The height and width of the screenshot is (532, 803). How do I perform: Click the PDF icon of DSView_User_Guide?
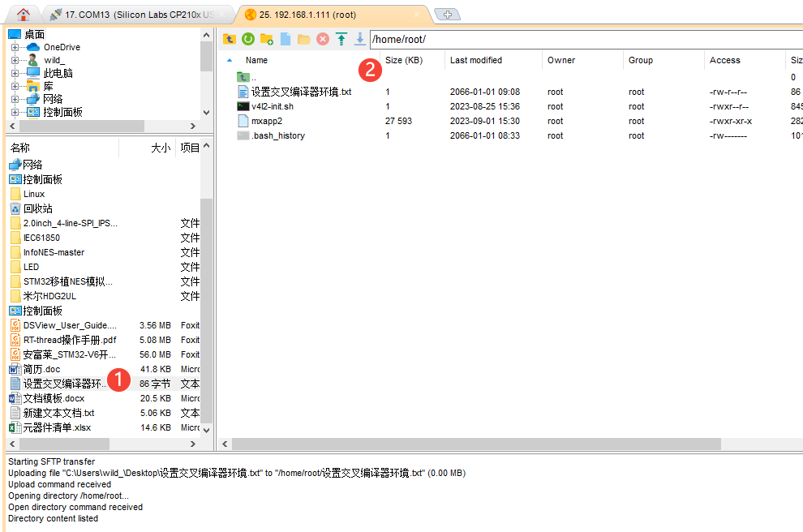(x=15, y=326)
